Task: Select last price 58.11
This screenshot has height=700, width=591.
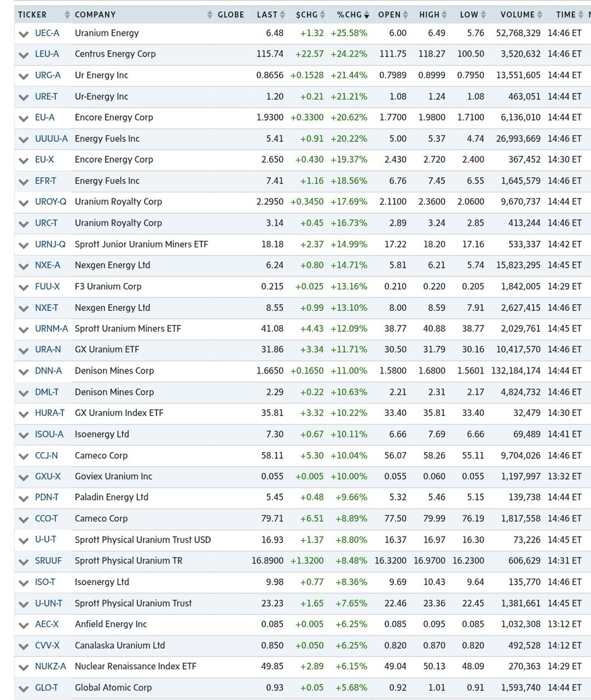Action: click(x=272, y=455)
